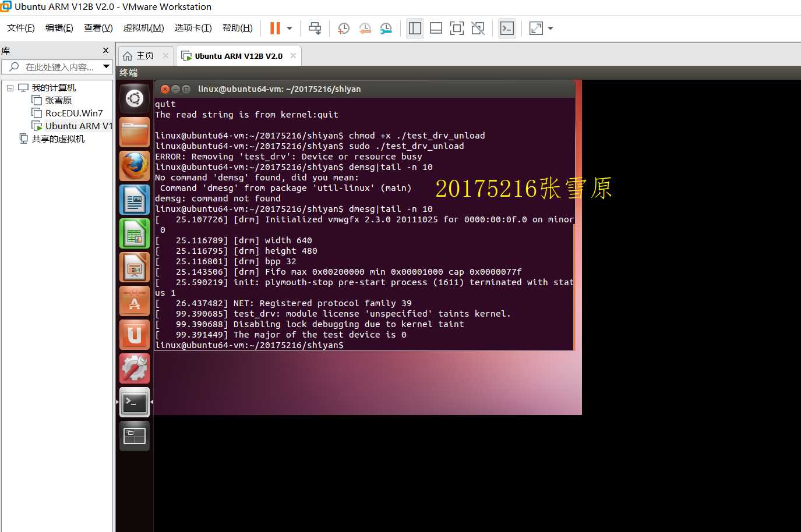Close the 主页 tab
The image size is (801, 532).
click(165, 56)
